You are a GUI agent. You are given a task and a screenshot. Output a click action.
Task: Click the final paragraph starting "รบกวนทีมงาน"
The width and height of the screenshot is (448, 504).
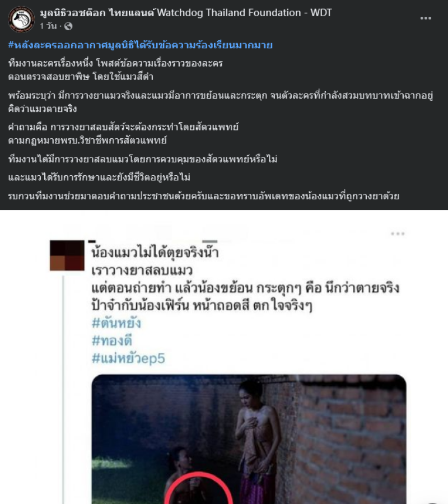[x=204, y=196]
